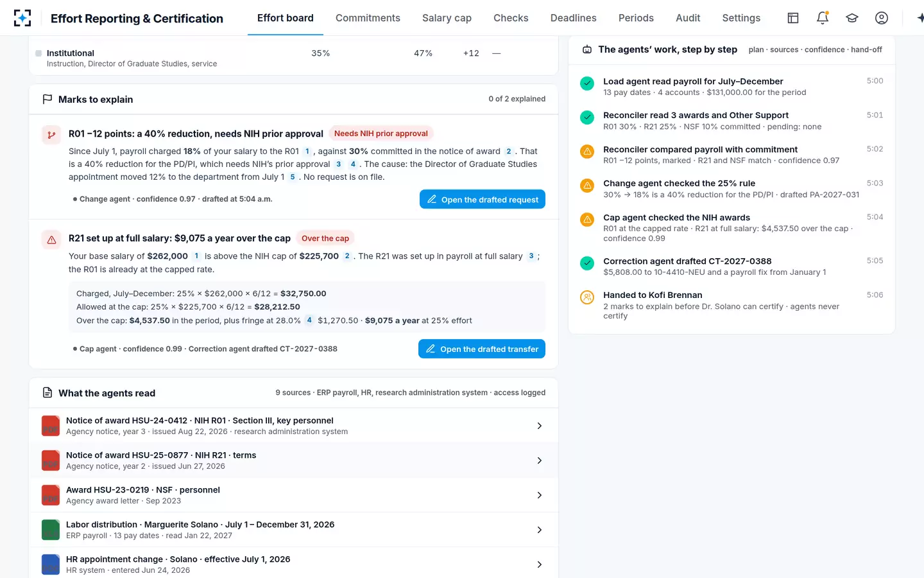Image resolution: width=924 pixels, height=578 pixels.
Task: Switch to the Commitments tab
Action: [x=368, y=18]
